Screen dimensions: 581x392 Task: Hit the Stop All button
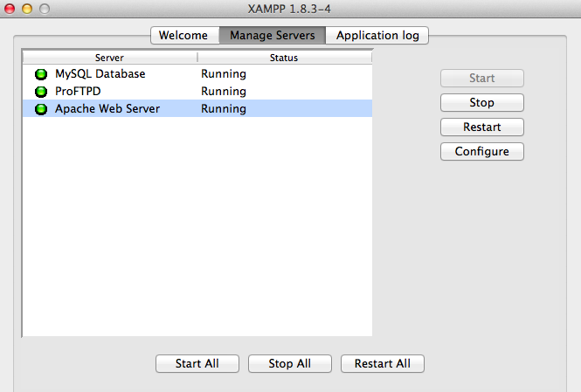tap(290, 364)
